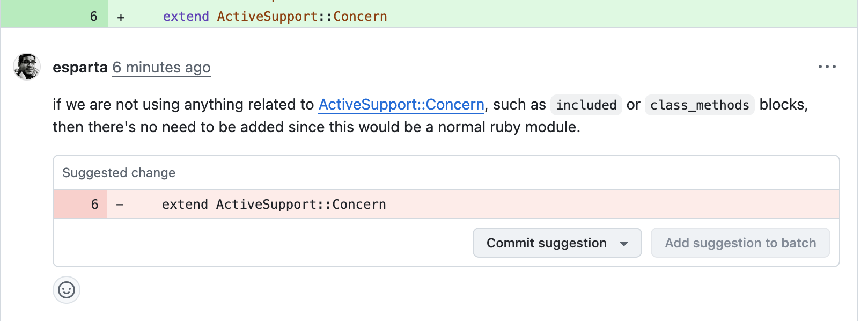Click esparta's profile avatar

coord(27,67)
